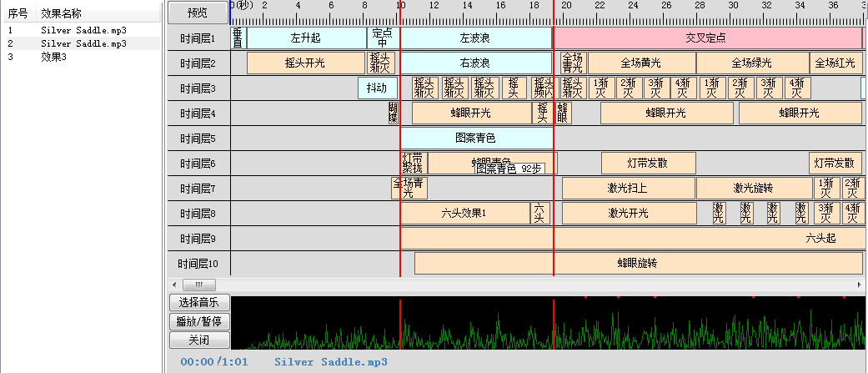Select the 时间层8 layer label
Viewport: 868px width, 373px height.
(x=198, y=214)
